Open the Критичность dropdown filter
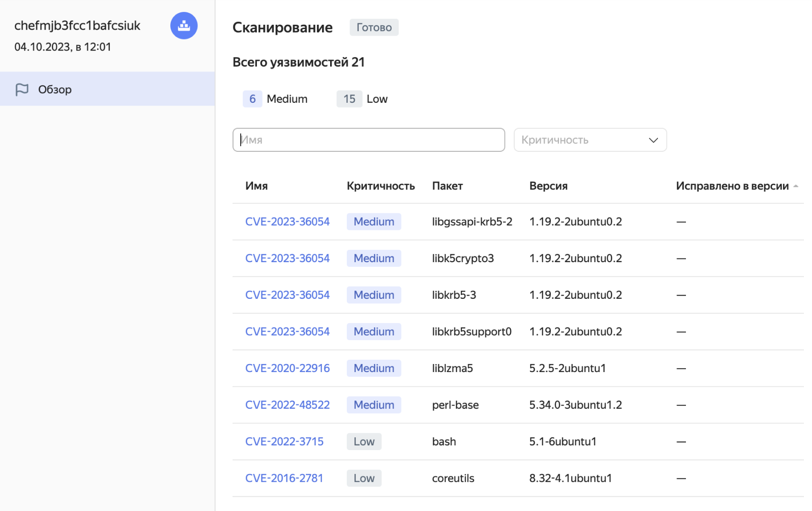 pyautogui.click(x=590, y=140)
